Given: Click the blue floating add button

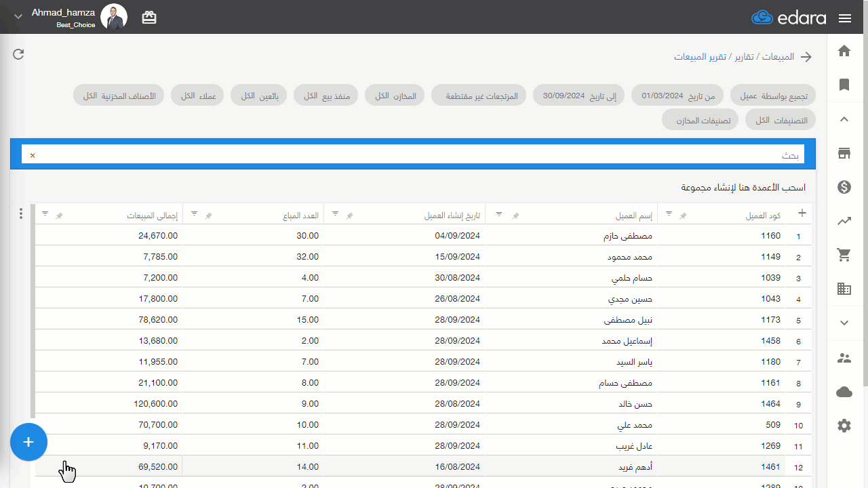Looking at the screenshot, I should click(28, 442).
